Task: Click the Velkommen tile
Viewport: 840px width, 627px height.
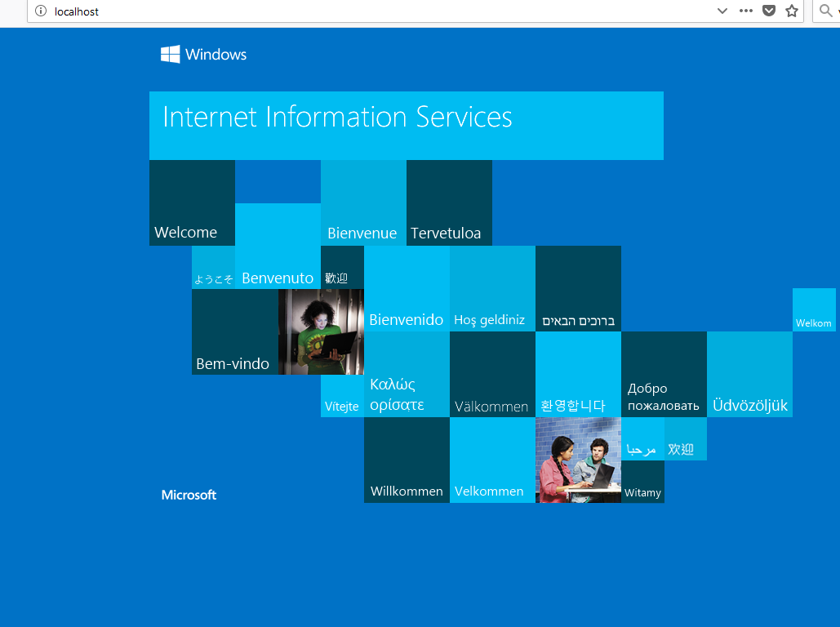Action: pyautogui.click(x=492, y=460)
